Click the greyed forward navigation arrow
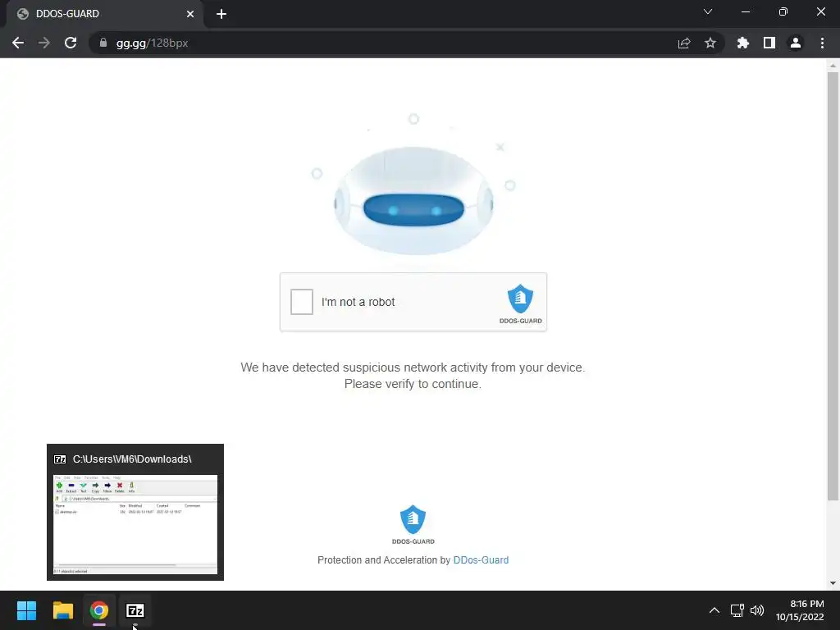This screenshot has height=630, width=840. point(44,43)
